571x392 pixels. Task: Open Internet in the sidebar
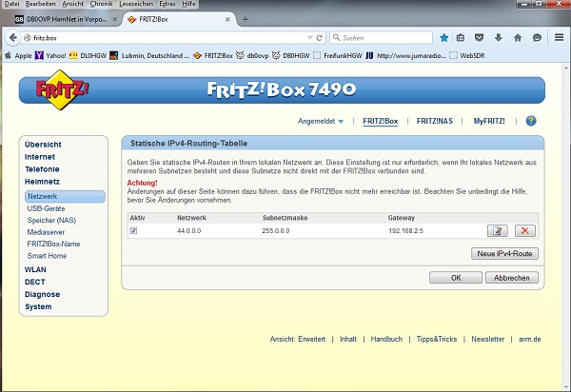coord(40,157)
